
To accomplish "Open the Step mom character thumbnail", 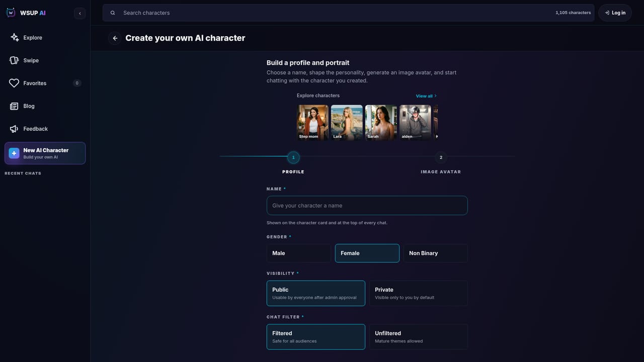I will (312, 122).
